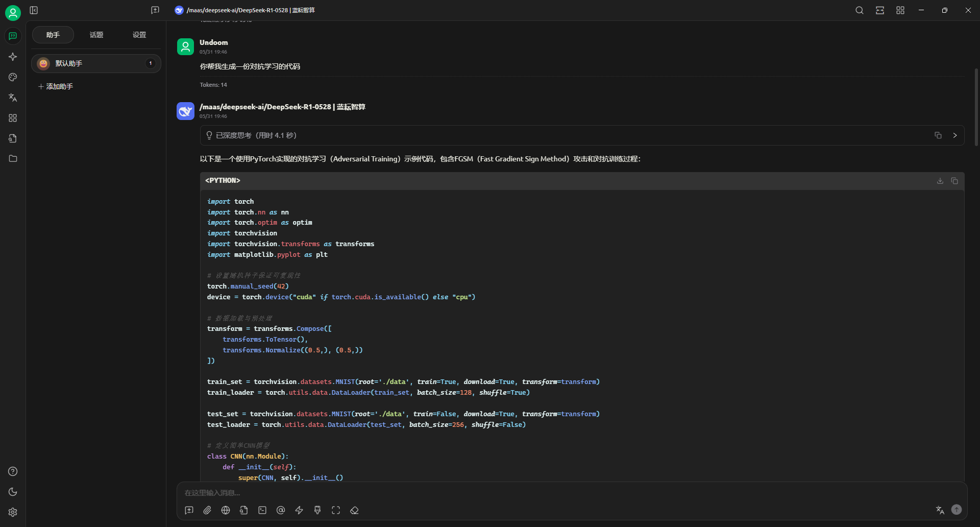Switch to the 话题 tab
The width and height of the screenshot is (980, 527).
coord(96,35)
